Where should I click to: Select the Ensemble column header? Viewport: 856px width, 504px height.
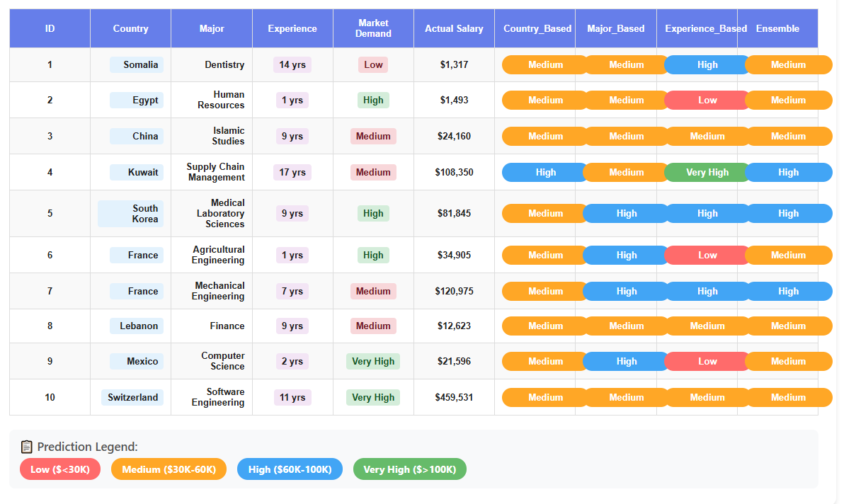click(x=777, y=29)
